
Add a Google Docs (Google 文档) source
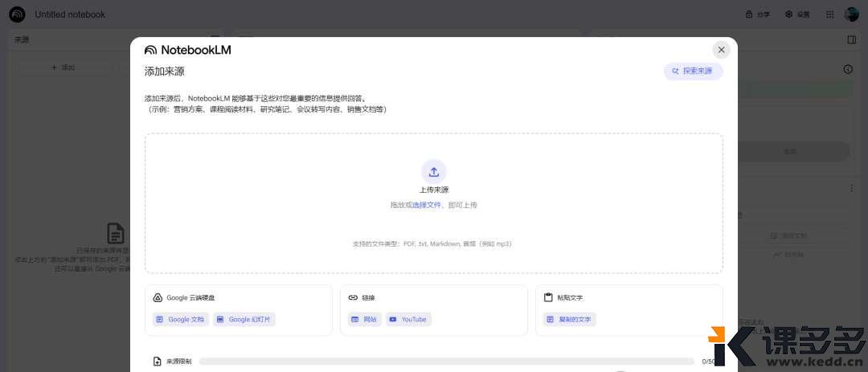pyautogui.click(x=181, y=320)
